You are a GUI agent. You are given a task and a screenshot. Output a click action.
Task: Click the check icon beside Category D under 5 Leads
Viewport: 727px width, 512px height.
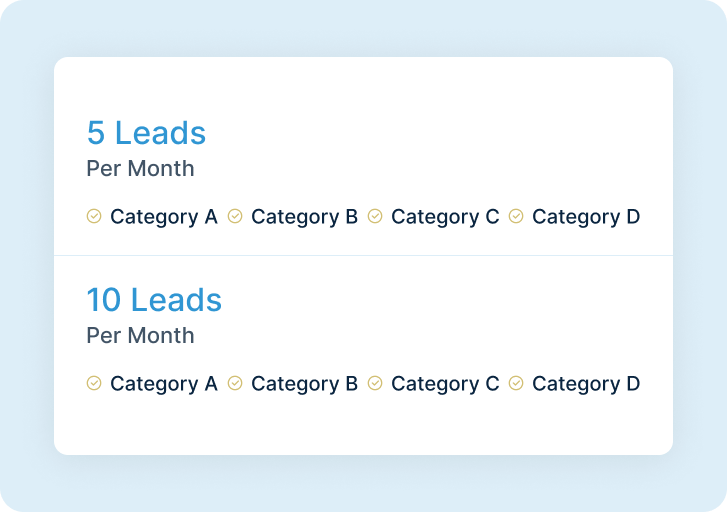[516, 216]
